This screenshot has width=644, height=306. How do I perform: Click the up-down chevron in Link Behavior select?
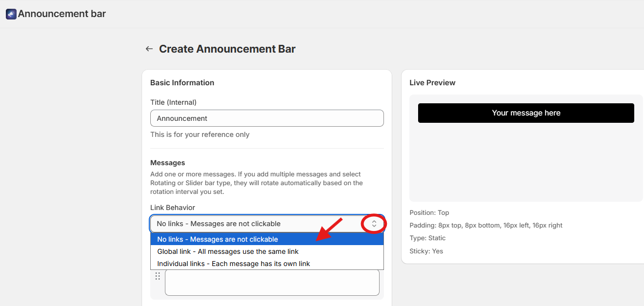(x=374, y=224)
